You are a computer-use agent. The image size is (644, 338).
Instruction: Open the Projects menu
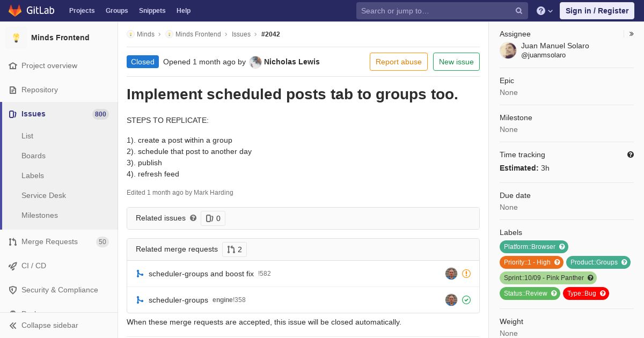(x=82, y=11)
